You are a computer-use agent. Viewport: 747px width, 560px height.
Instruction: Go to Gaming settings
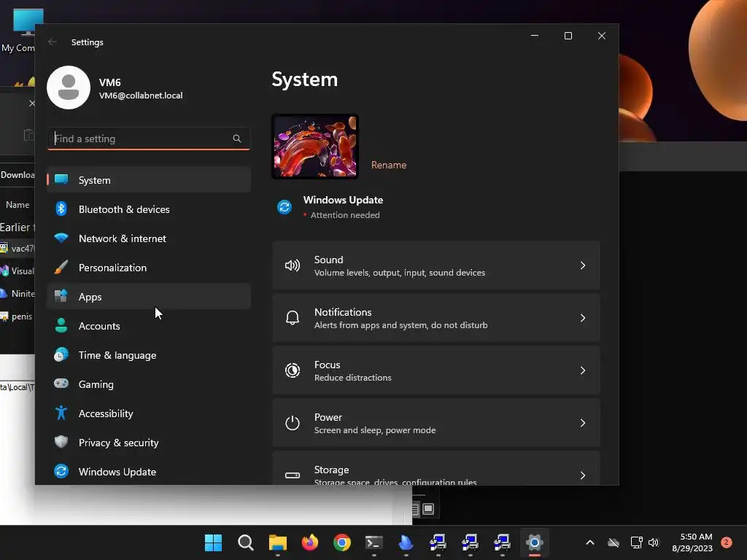pos(149,384)
